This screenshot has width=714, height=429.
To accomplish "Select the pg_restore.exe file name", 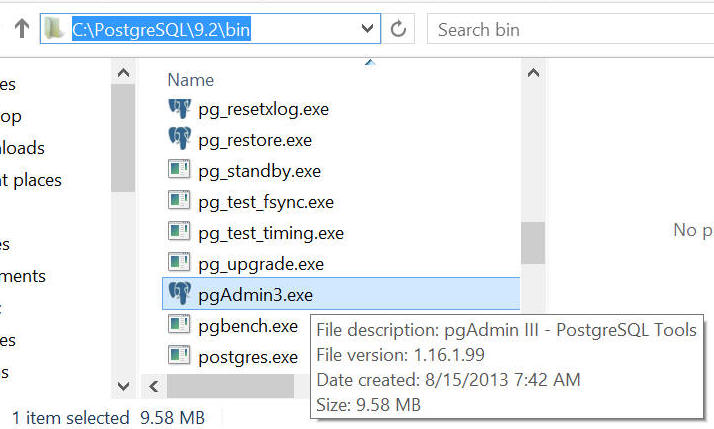I will tap(255, 141).
